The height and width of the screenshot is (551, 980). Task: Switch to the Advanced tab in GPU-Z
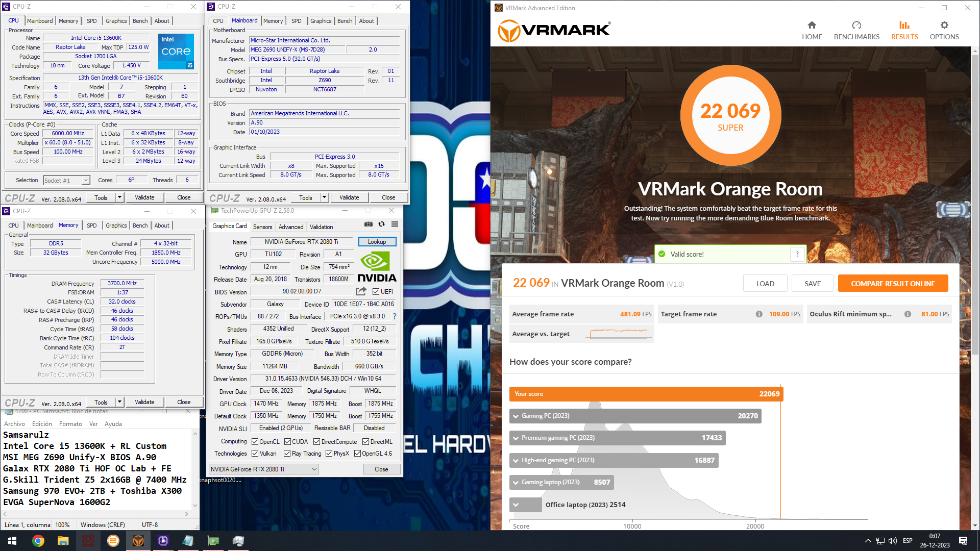(291, 227)
